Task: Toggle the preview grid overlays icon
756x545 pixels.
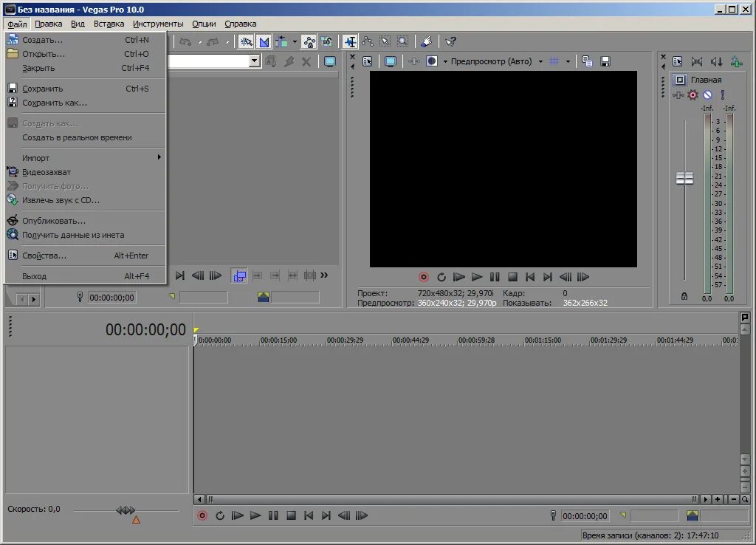Action: [554, 62]
